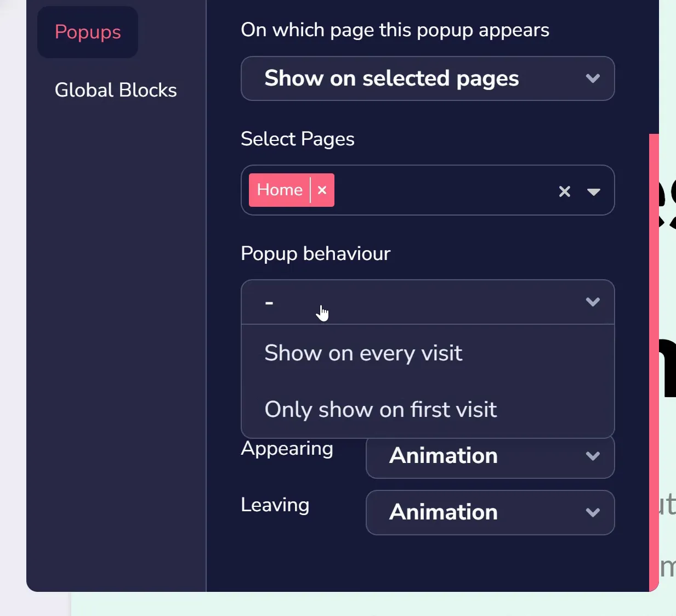Click chevron of page appearance dropdown
The image size is (676, 616).
click(x=593, y=78)
